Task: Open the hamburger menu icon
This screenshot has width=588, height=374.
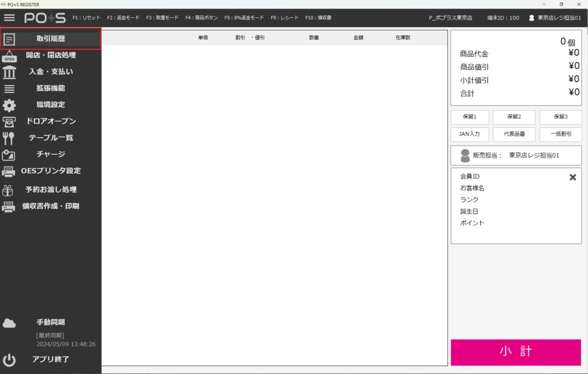Action: coord(9,18)
